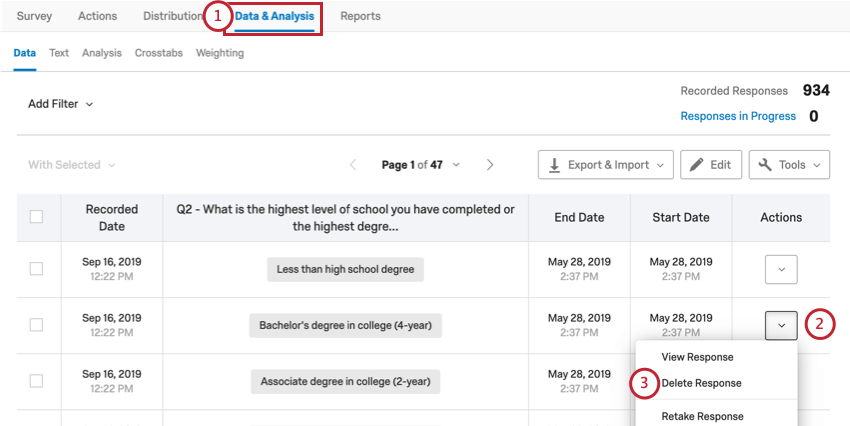Go to previous page arrow
The width and height of the screenshot is (850, 426).
coord(353,165)
